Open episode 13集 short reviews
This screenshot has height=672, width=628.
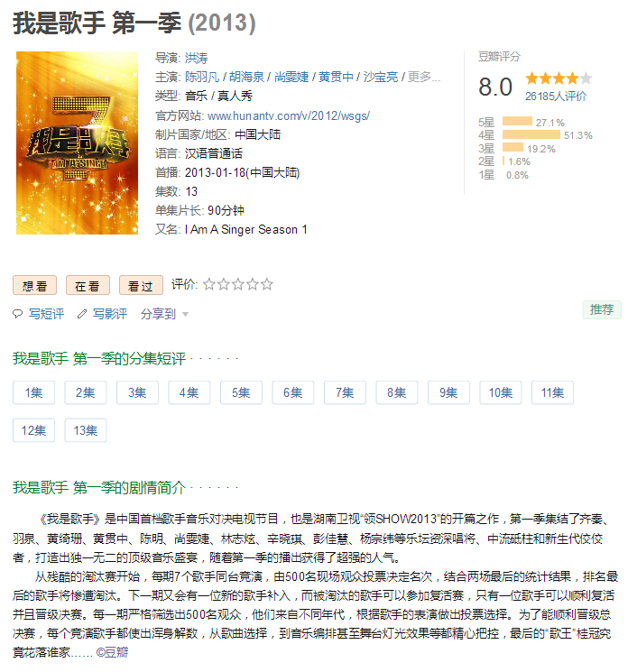click(x=86, y=430)
